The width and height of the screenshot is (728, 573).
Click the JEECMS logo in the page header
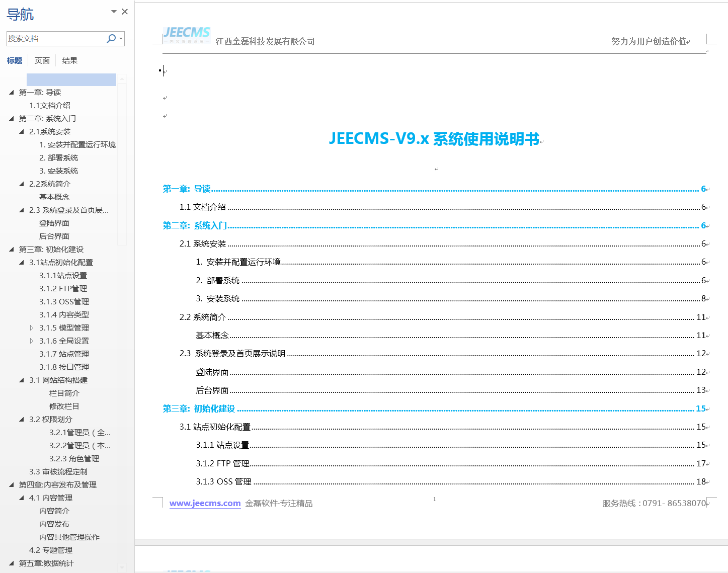[x=186, y=35]
